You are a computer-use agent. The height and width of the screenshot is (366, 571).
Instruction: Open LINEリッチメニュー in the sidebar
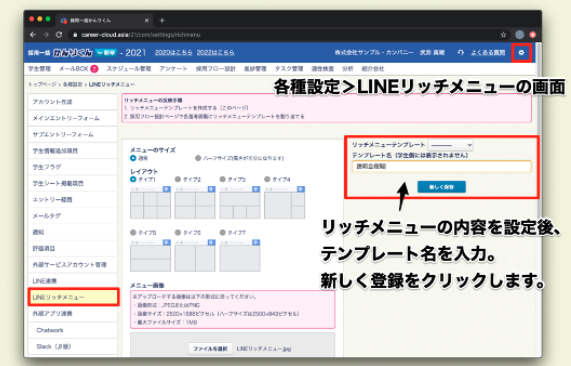coord(73,297)
